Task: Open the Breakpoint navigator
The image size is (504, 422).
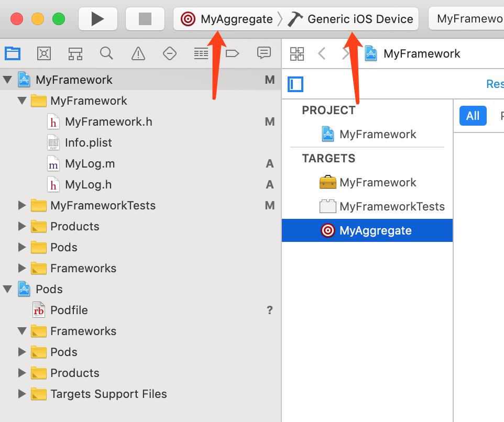Action: click(232, 53)
